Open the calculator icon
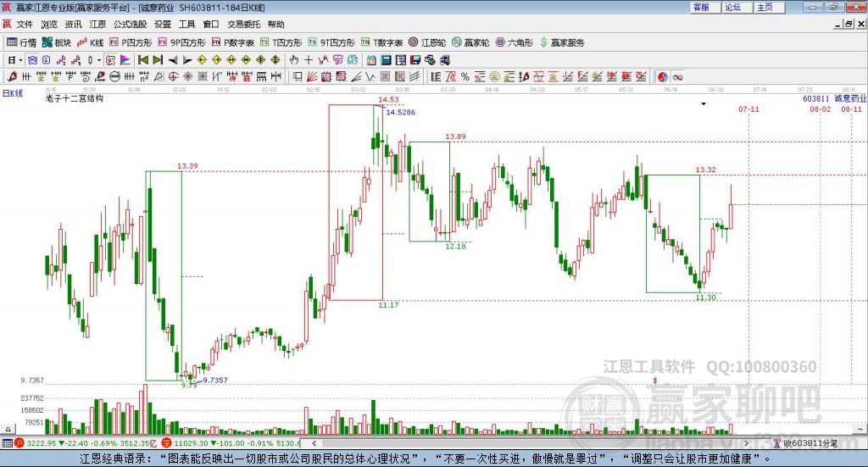Viewport: 868px width, 467px height. 386,60
